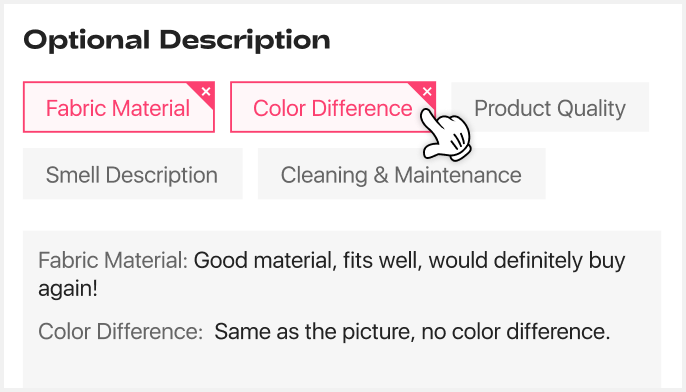Click the white hand pointer graphic

[x=446, y=133]
